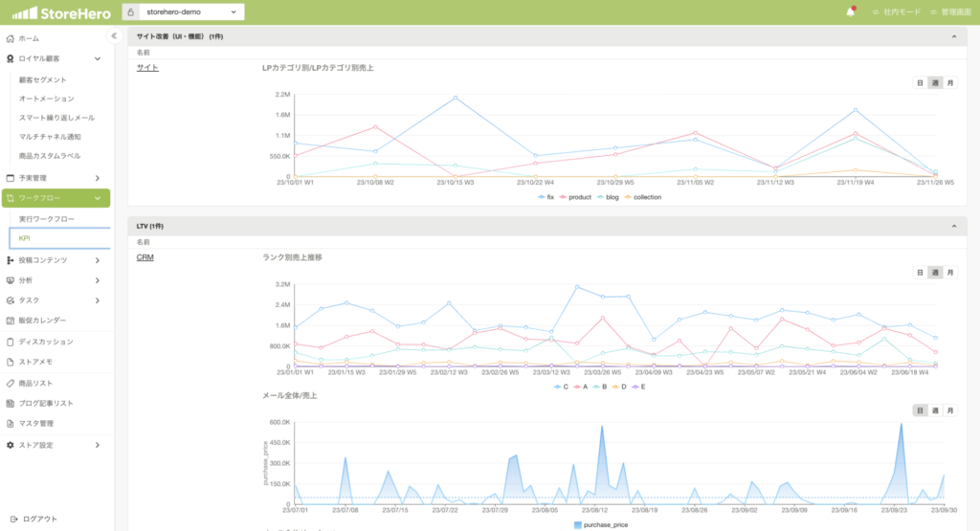
Task: Click the Product List icon in the sidebar
Action: pyautogui.click(x=11, y=383)
